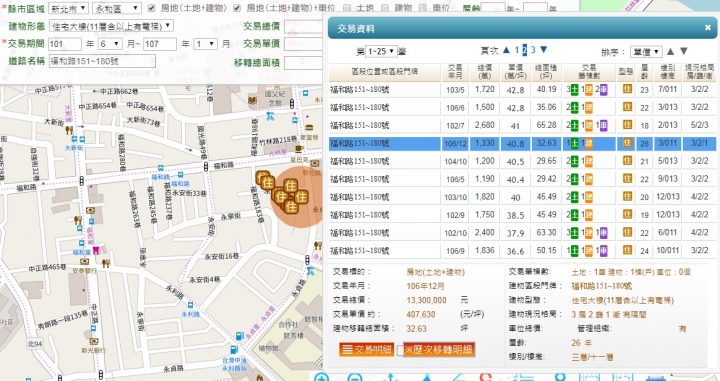
Task: Go to next page with blue down triangle
Action: [x=544, y=50]
